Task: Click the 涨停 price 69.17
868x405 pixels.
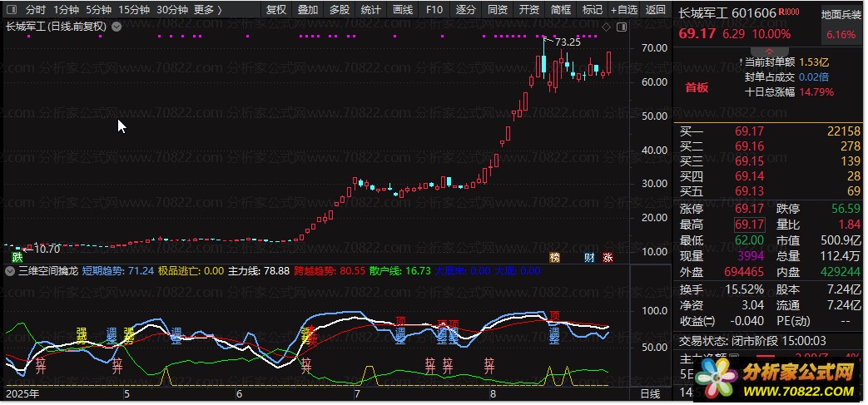Action: 750,209
